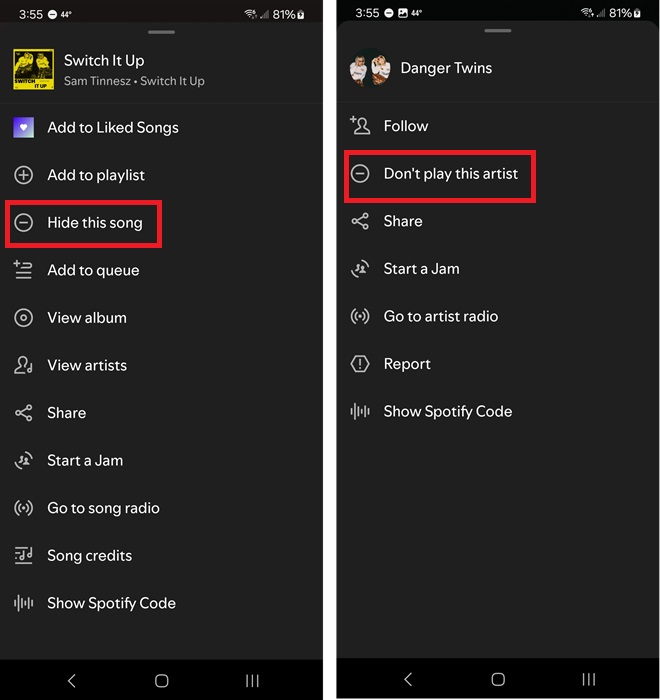This screenshot has width=660, height=700.
Task: Choose Start a Jam in the artist menu
Action: coord(422,269)
